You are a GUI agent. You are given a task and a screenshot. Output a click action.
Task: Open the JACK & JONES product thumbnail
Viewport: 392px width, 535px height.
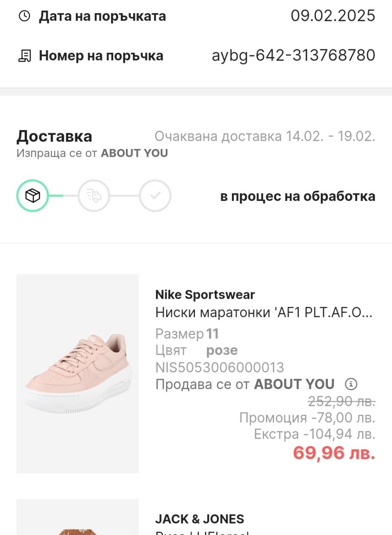[x=77, y=519]
